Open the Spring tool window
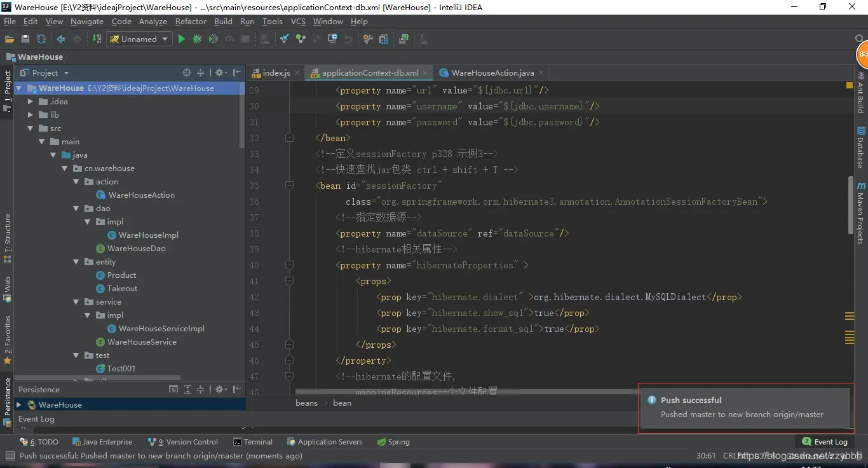Viewport: 868px width, 468px height. click(393, 442)
